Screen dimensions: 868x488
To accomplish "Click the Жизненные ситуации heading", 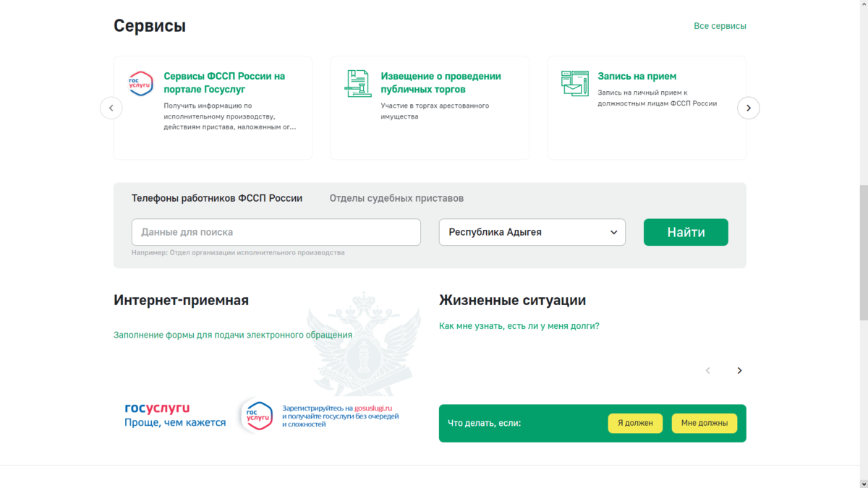I will pyautogui.click(x=512, y=300).
